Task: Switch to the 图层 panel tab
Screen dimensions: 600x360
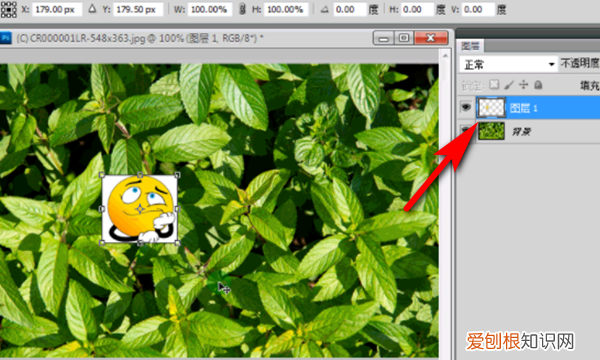Action: [x=470, y=46]
